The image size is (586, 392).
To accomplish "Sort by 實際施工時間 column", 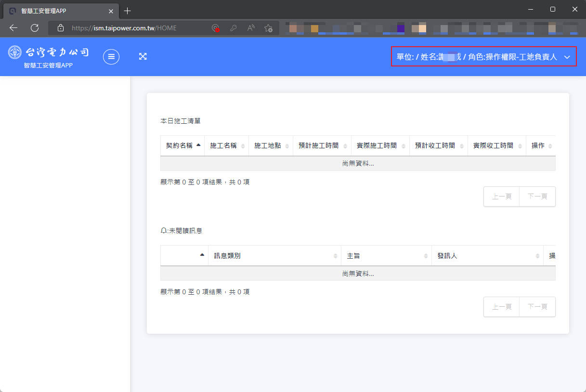I will pos(380,145).
